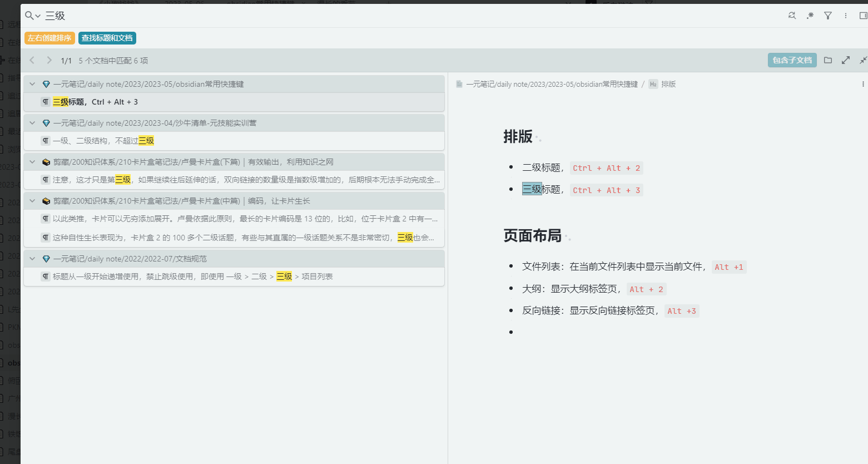
Task: Open the search panel three-dot menu
Action: [845, 16]
